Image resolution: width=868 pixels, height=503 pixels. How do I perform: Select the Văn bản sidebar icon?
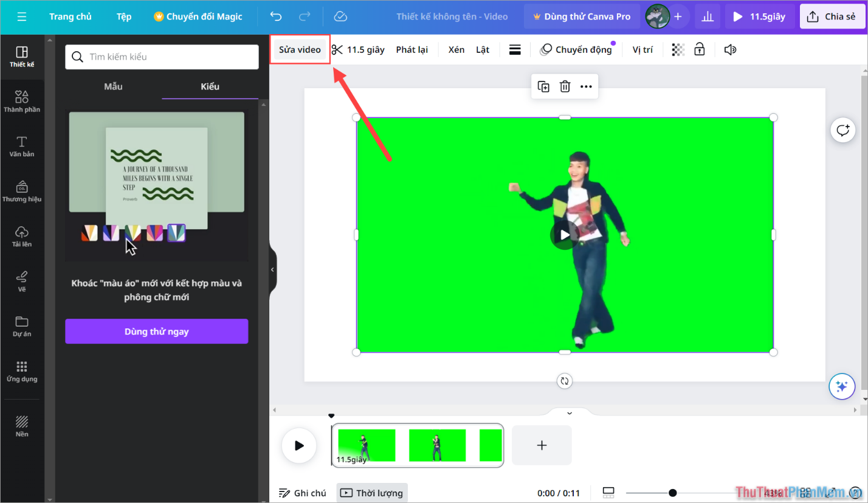[22, 145]
